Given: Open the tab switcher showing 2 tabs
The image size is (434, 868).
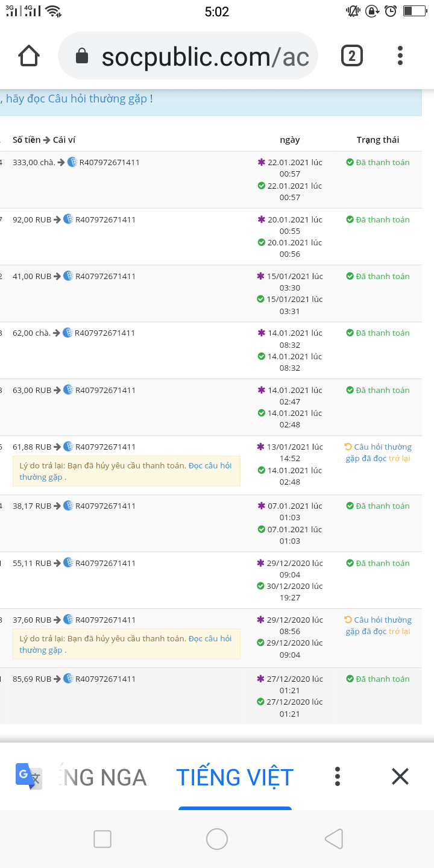Looking at the screenshot, I should tap(352, 56).
